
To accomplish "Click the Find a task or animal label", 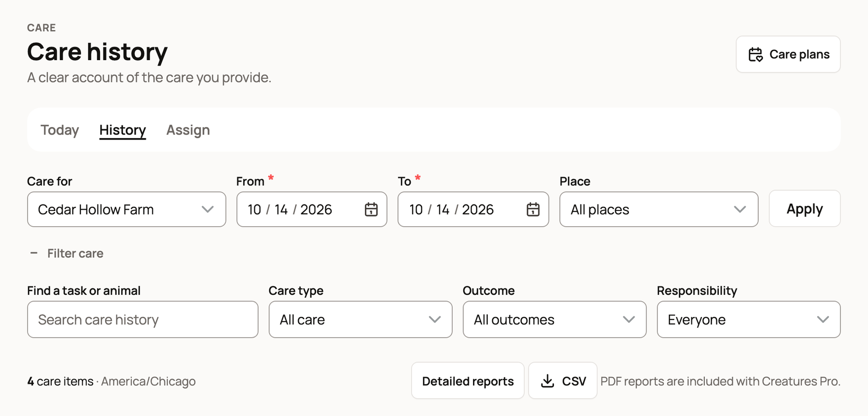I will tap(84, 291).
